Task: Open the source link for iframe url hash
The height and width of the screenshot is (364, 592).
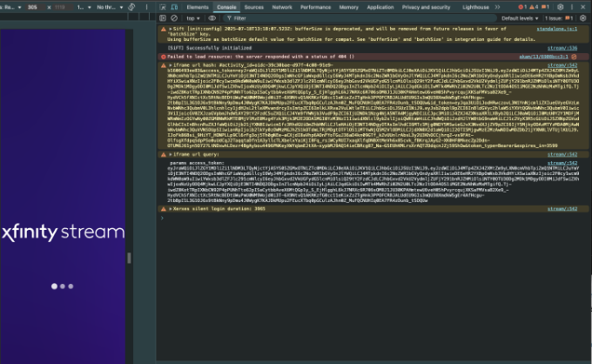Action: 562,65
